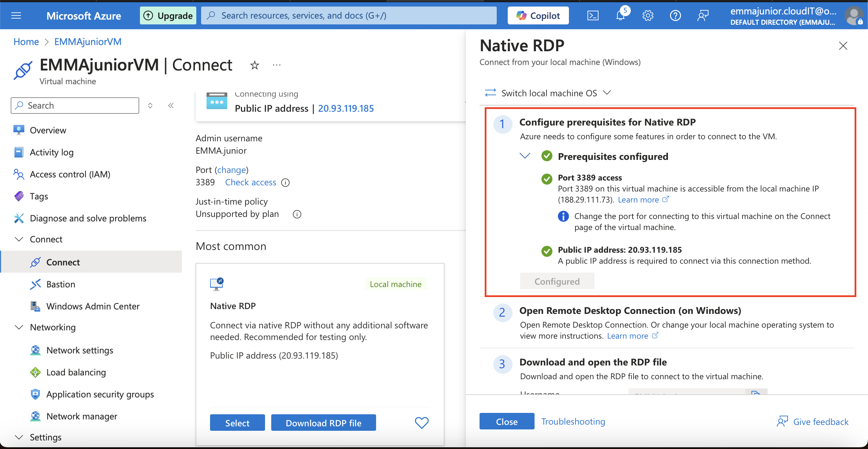Open Network manager
Viewport: 868px width, 449px height.
coord(82,416)
